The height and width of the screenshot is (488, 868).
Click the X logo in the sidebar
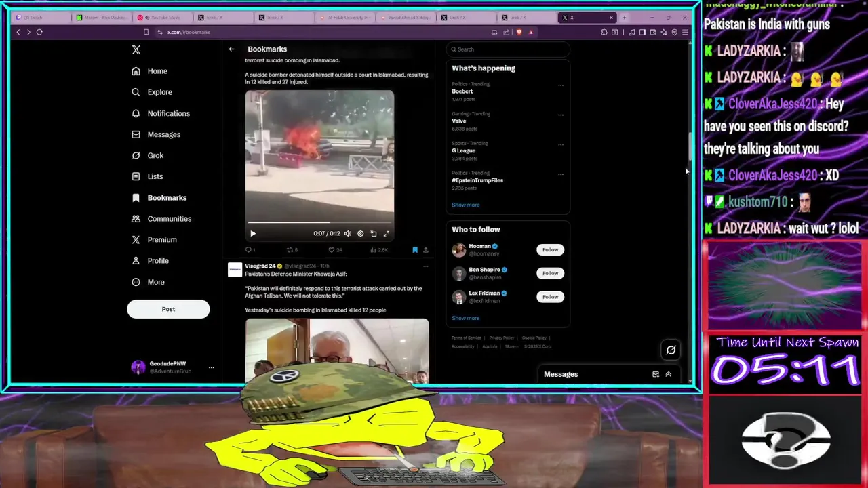click(136, 50)
